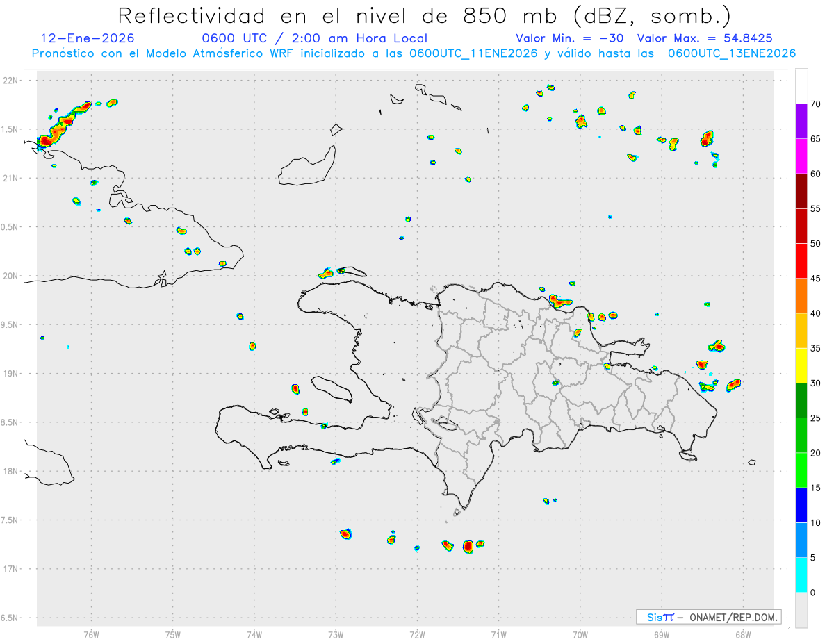Click the colorbar label '65'

pyautogui.click(x=815, y=139)
